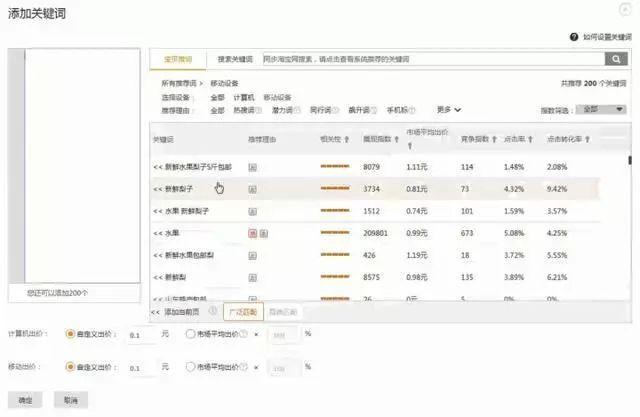Click help icon next to 热搜词
Screen dimensions: 640x417
[x=258, y=110]
